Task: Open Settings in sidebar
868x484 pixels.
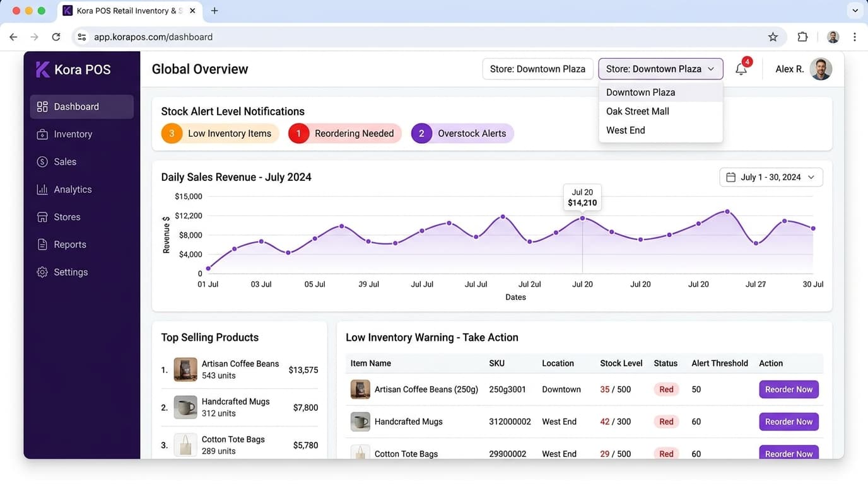Action: (82, 272)
